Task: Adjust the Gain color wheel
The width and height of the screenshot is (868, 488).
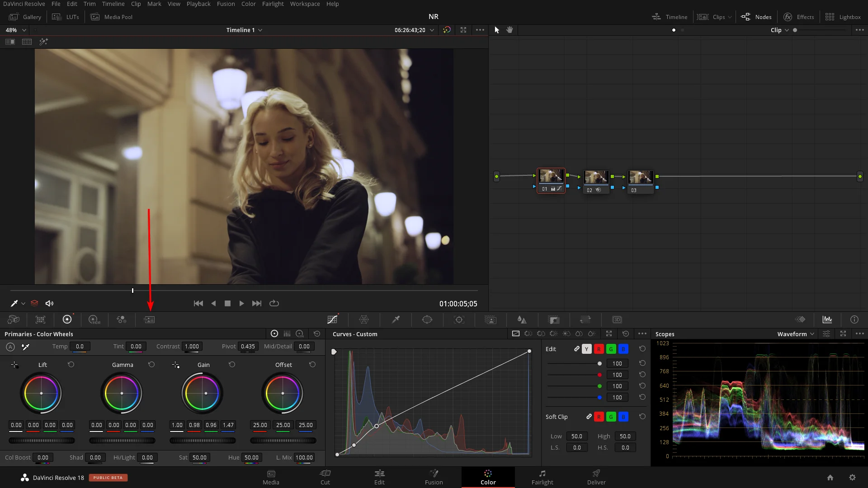Action: coord(202,393)
